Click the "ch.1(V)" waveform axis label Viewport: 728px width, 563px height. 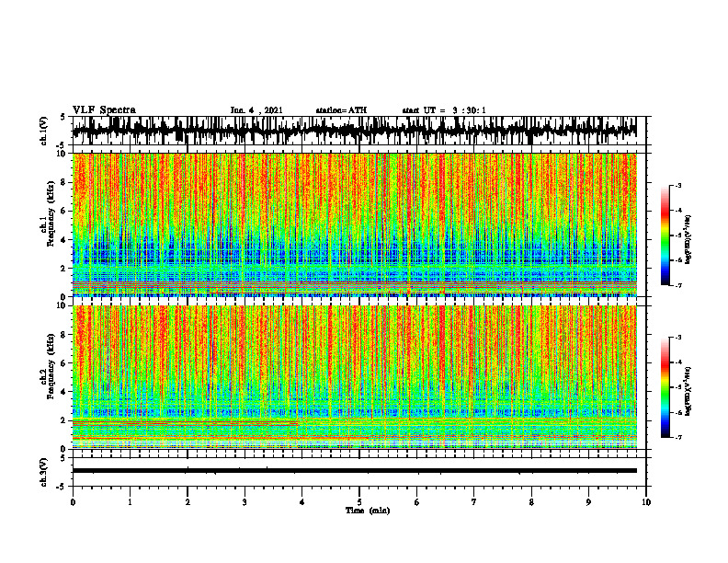coord(44,131)
